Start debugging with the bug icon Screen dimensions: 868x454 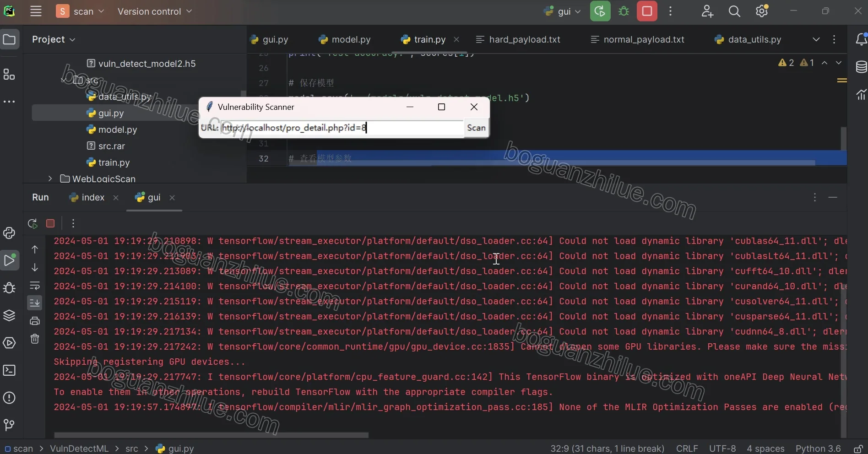[x=624, y=11]
